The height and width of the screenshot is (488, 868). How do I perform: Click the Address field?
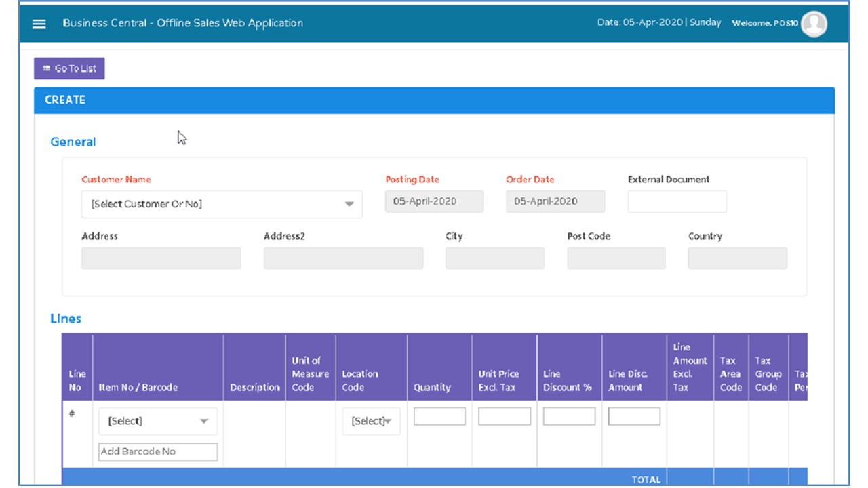[161, 258]
